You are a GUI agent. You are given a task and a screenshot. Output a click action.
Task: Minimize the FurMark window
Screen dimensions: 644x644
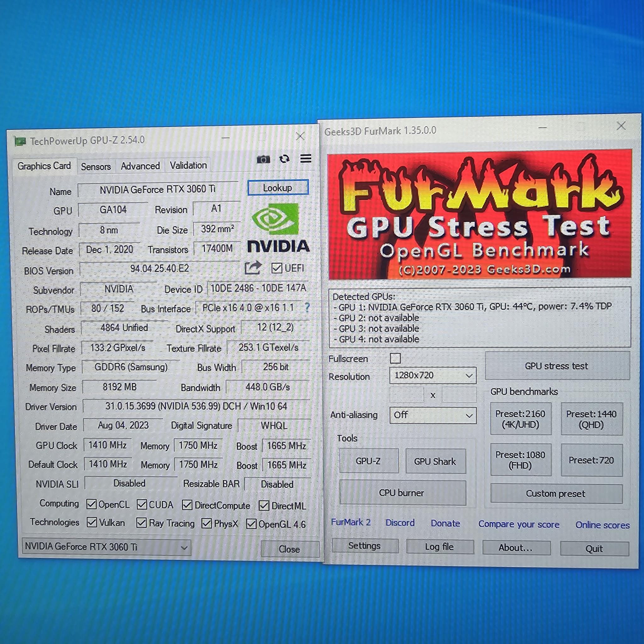pyautogui.click(x=543, y=128)
